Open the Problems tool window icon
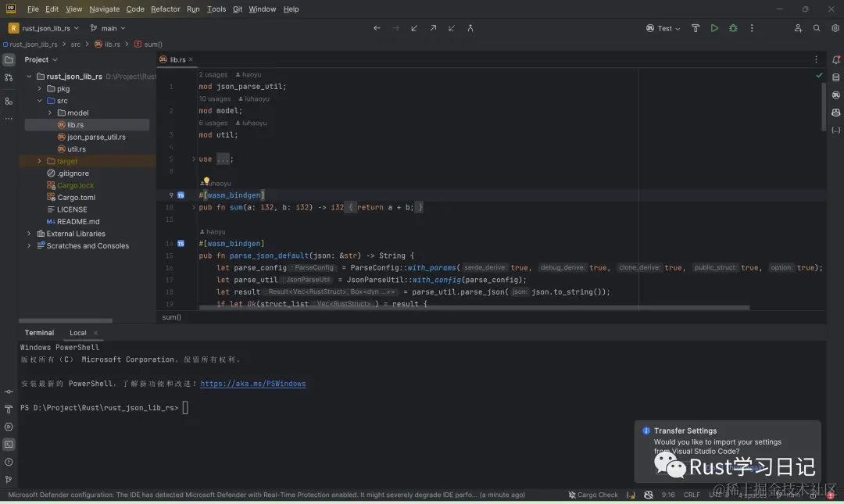The image size is (844, 504). pyautogui.click(x=9, y=462)
